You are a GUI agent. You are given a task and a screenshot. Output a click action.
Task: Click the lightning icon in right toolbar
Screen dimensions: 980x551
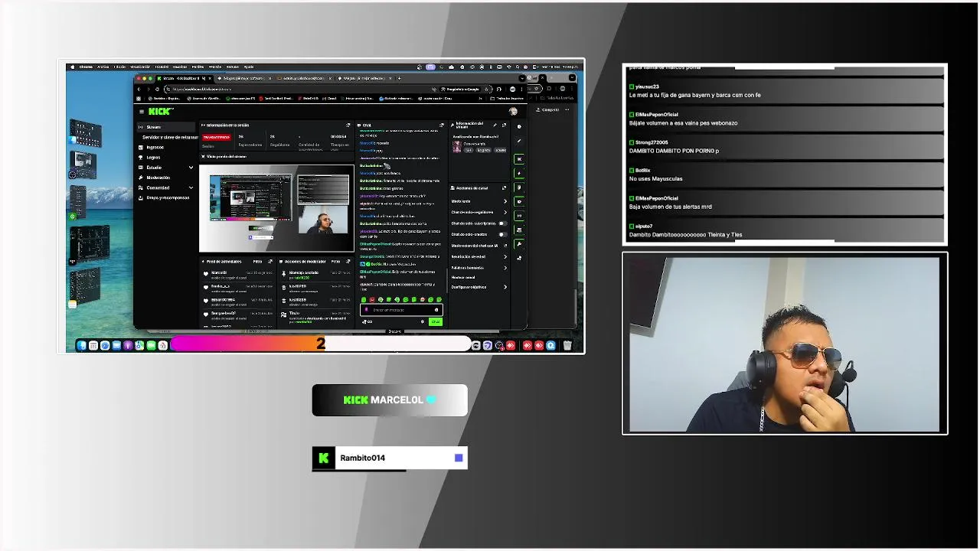click(519, 173)
